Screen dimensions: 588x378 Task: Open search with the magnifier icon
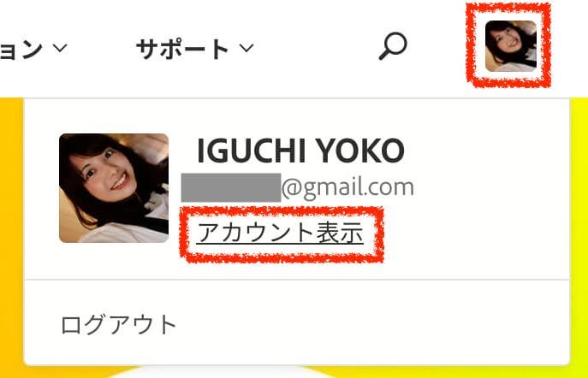[393, 46]
